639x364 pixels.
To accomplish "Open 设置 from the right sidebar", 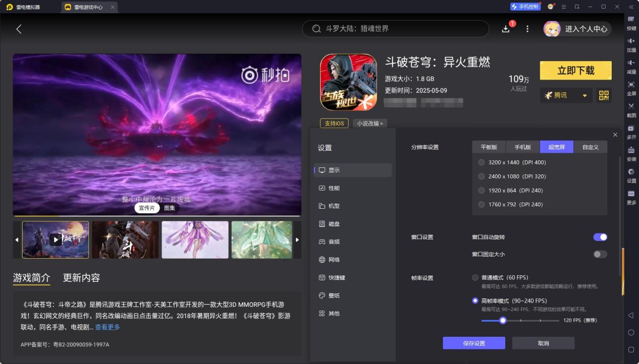I will point(631,174).
